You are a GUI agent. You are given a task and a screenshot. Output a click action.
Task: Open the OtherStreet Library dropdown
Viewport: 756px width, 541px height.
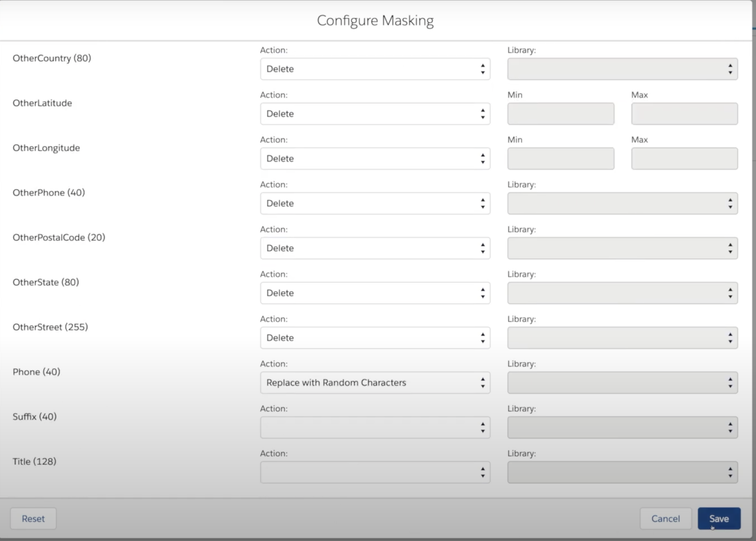click(x=622, y=338)
